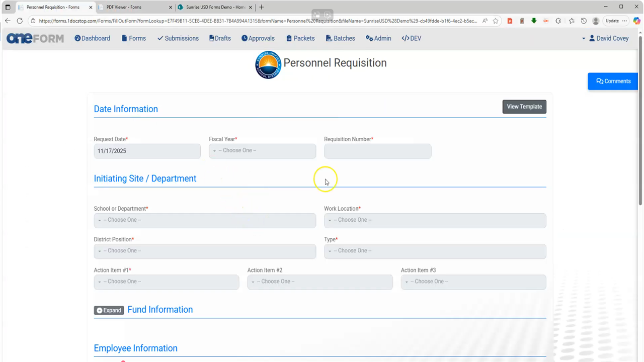Open browser History clock icon
The image size is (644, 362).
584,21
